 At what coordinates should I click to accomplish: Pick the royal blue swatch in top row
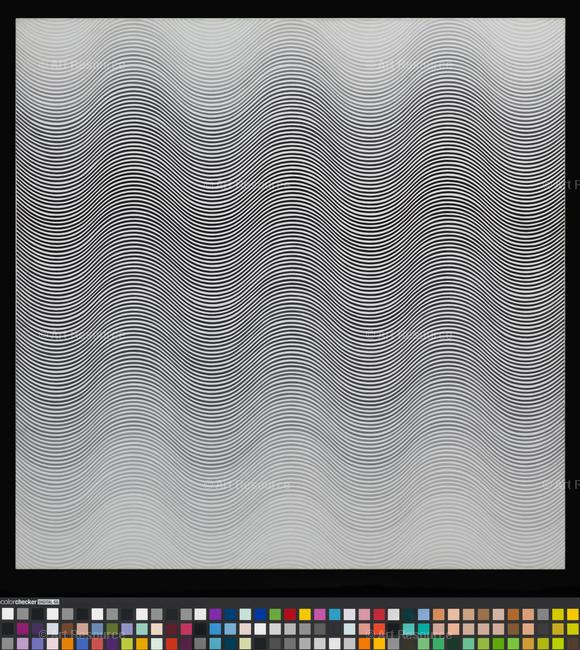(260, 614)
